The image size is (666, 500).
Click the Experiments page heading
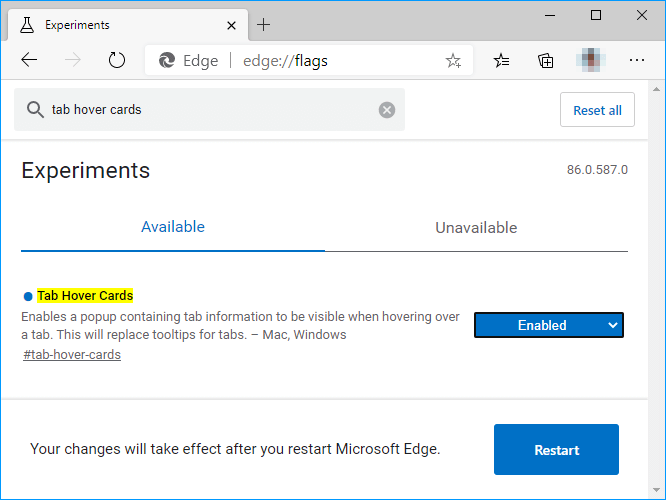pyautogui.click(x=86, y=171)
